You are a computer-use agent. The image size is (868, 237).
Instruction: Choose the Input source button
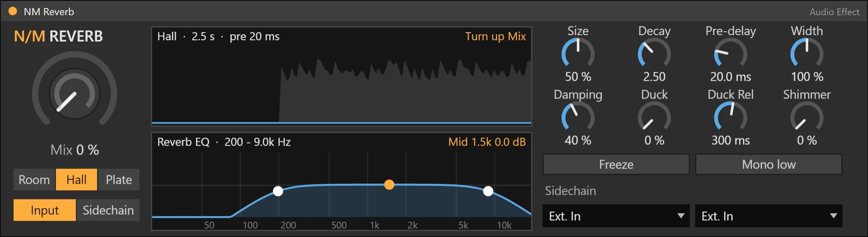(45, 210)
